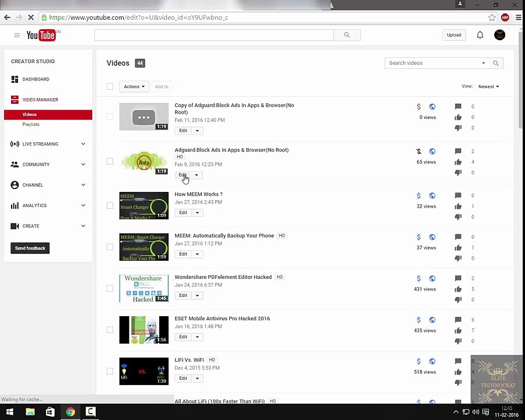Check the box for Adguard:Block Ads video
This screenshot has width=525, height=420.
pyautogui.click(x=110, y=161)
